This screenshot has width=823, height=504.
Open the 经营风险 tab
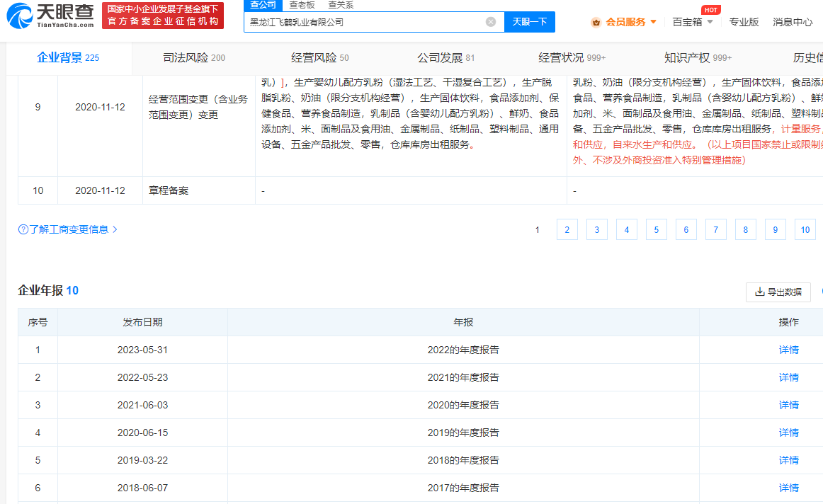[320, 57]
